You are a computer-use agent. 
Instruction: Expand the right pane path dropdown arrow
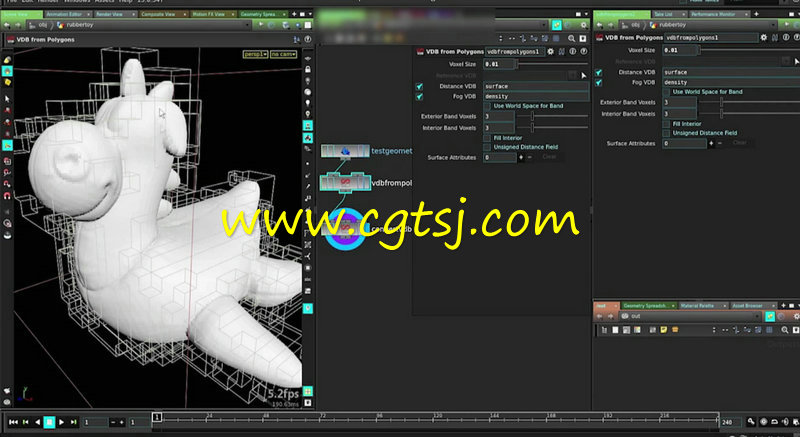[774, 25]
